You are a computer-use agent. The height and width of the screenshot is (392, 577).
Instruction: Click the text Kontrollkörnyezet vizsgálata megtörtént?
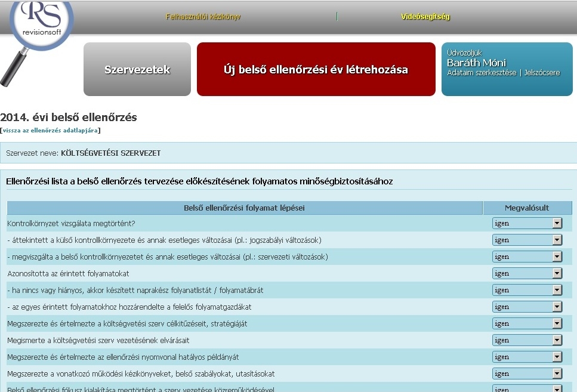tap(72, 223)
